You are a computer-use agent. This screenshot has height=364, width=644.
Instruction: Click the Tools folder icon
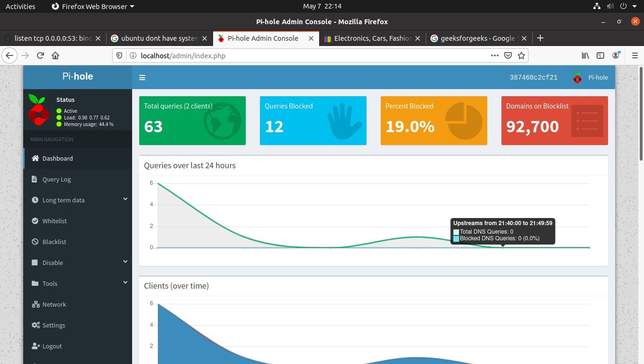(x=35, y=283)
